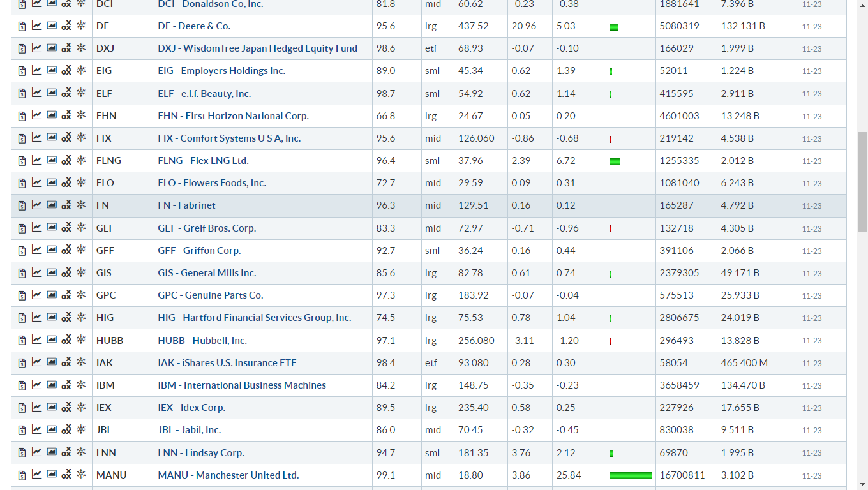Open the point and figure icon for JBL
The height and width of the screenshot is (490, 868).
(66, 430)
